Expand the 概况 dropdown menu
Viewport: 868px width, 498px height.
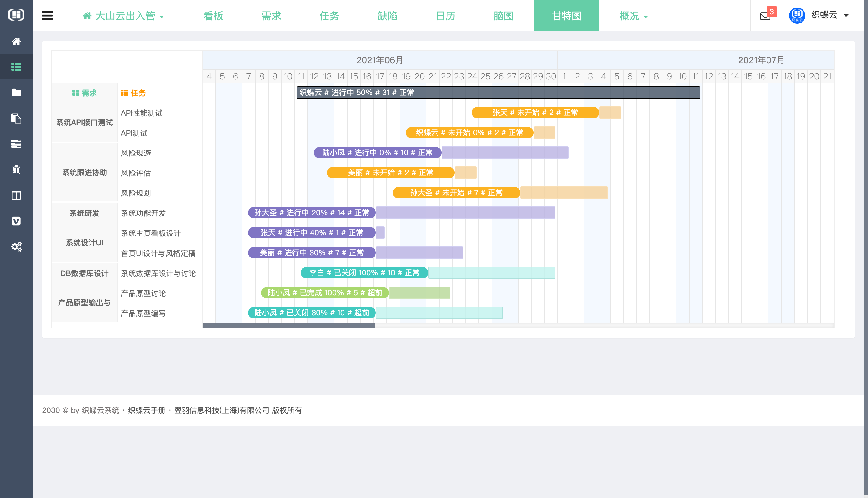[633, 16]
